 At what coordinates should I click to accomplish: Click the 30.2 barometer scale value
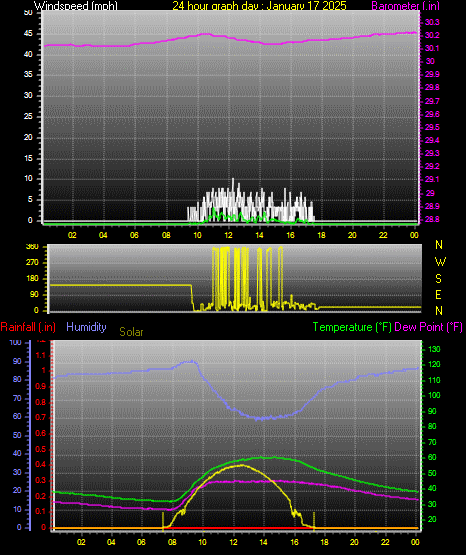(x=432, y=35)
